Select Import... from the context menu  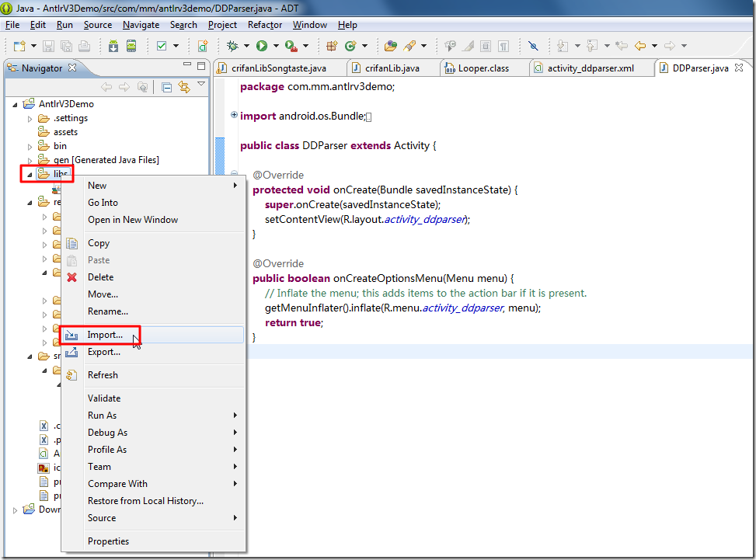tap(105, 335)
